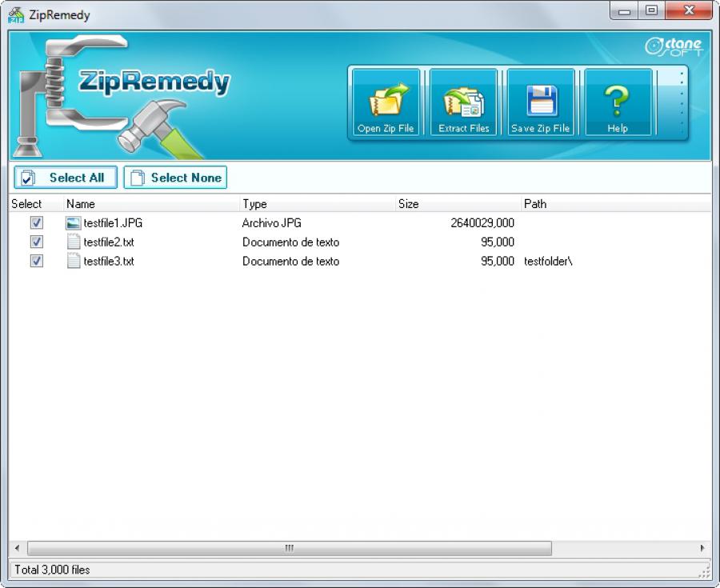Save the archive with Save Zip File
Viewport: 720px width, 588px height.
[x=541, y=102]
